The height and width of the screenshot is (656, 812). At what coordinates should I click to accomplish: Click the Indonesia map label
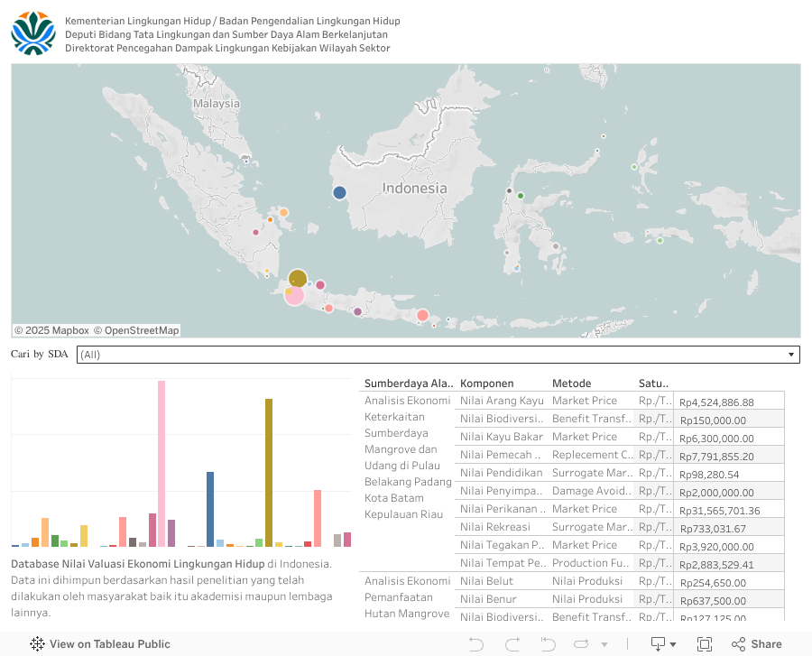tap(415, 189)
